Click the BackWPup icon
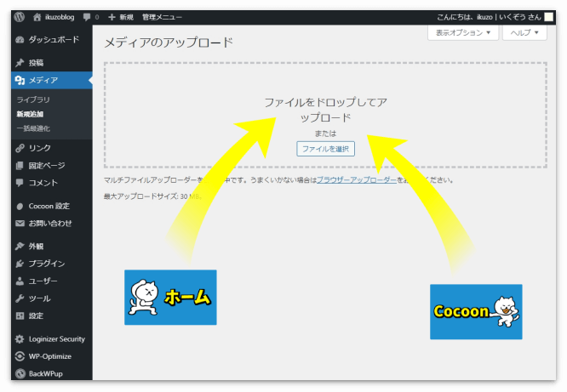The height and width of the screenshot is (392, 567). [20, 373]
